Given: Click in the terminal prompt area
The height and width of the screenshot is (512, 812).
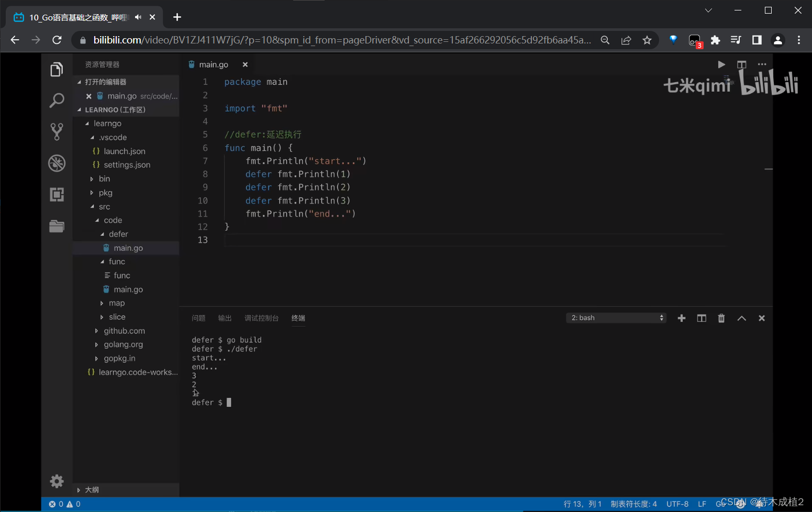Looking at the screenshot, I should [x=229, y=403].
